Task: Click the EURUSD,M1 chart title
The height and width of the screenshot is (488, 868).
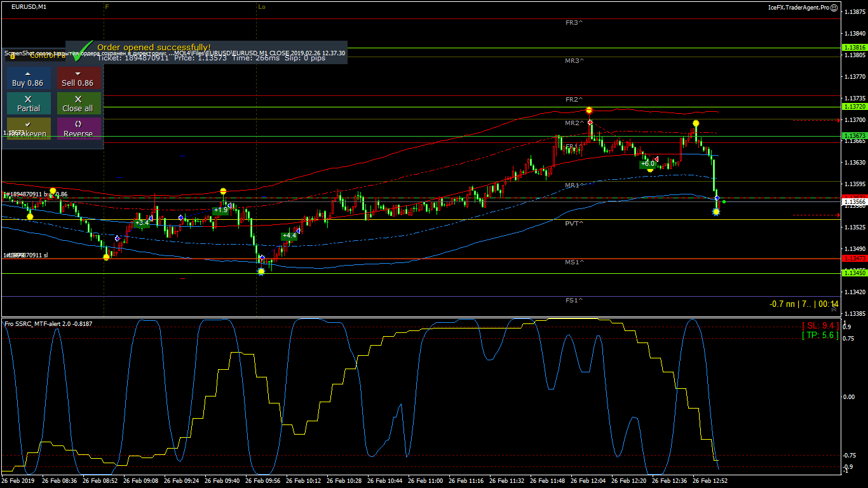Action: pyautogui.click(x=29, y=6)
